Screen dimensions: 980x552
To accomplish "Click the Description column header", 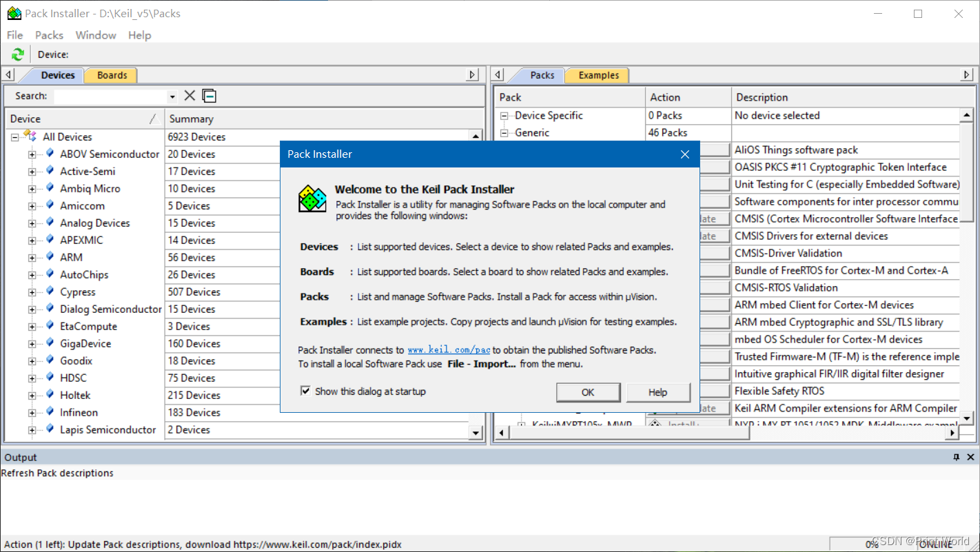I will [x=853, y=97].
